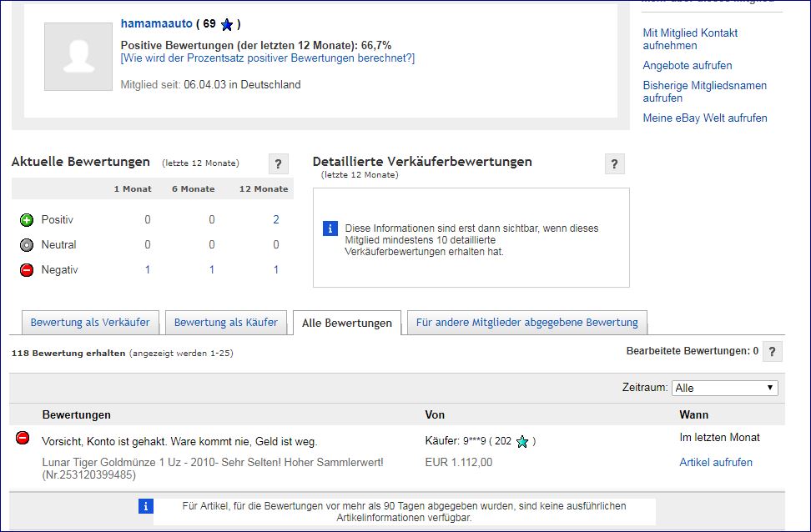Open the Zeitraum dropdown
The height and width of the screenshot is (532, 811).
click(724, 388)
